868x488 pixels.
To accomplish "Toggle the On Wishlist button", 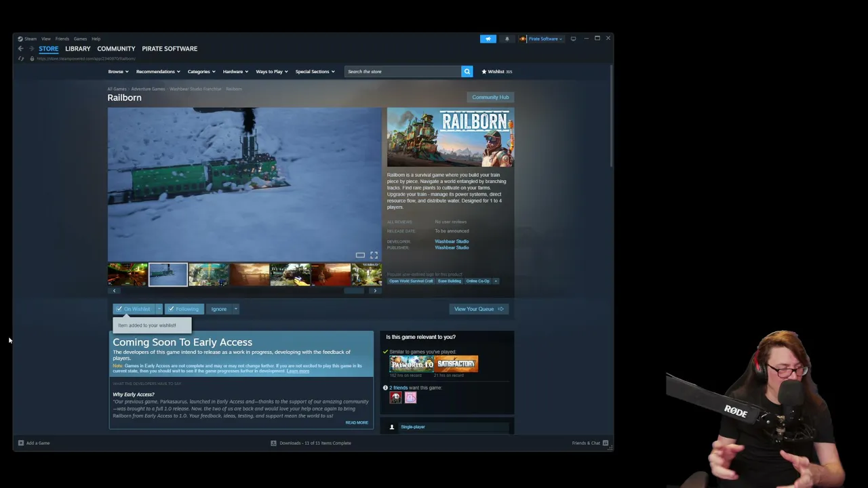I will tap(134, 309).
